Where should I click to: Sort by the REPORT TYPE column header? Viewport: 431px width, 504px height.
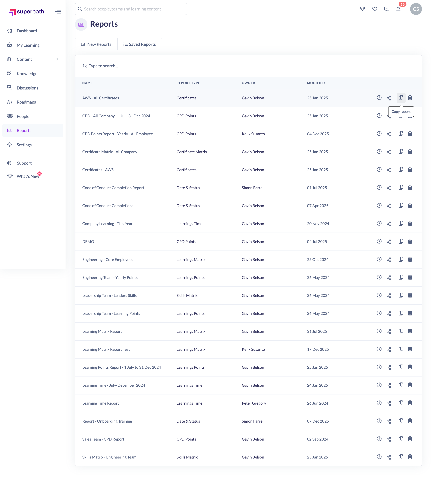(188, 83)
